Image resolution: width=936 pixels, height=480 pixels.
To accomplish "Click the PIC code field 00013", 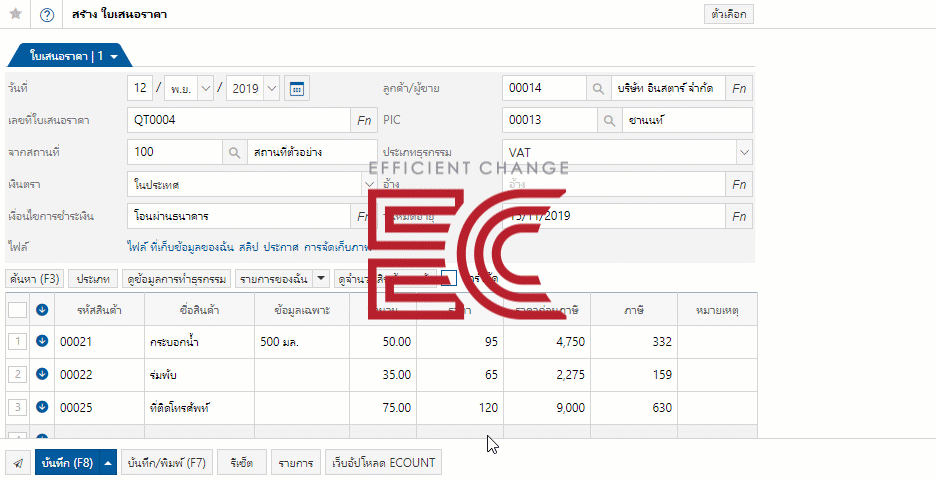I will click(x=550, y=121).
